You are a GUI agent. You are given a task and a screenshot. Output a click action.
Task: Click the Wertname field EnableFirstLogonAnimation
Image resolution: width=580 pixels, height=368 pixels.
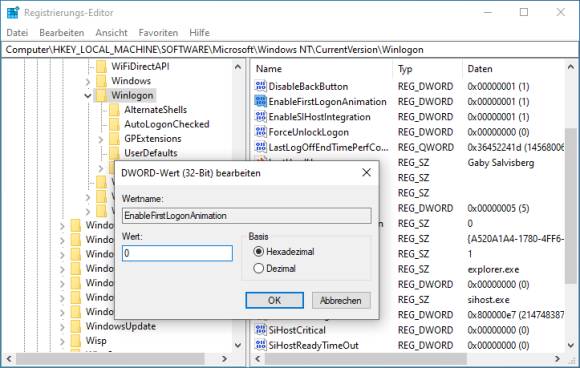pos(247,216)
